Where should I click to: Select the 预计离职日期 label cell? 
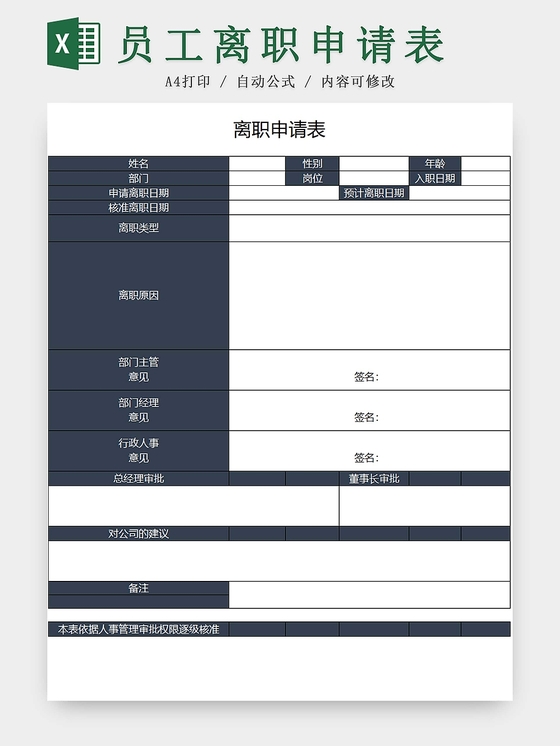374,193
